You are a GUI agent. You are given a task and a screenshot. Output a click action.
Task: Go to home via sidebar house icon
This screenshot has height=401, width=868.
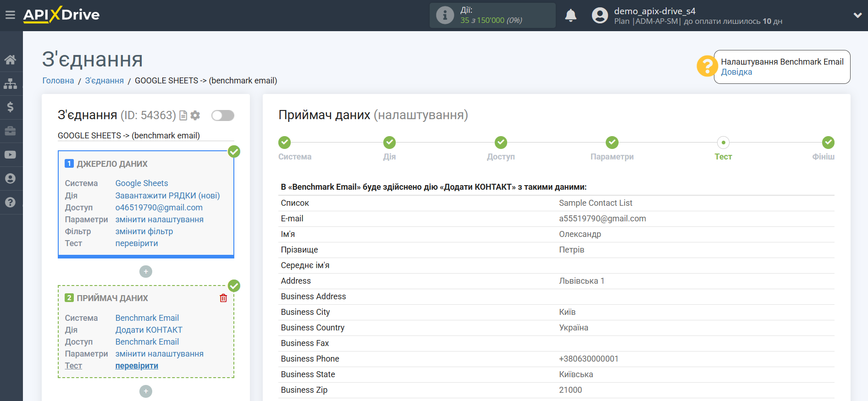click(10, 60)
